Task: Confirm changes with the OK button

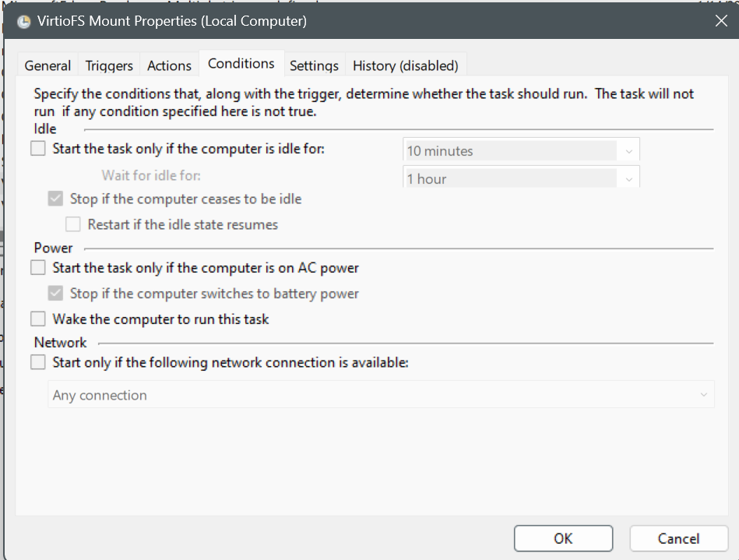Action: (x=563, y=538)
